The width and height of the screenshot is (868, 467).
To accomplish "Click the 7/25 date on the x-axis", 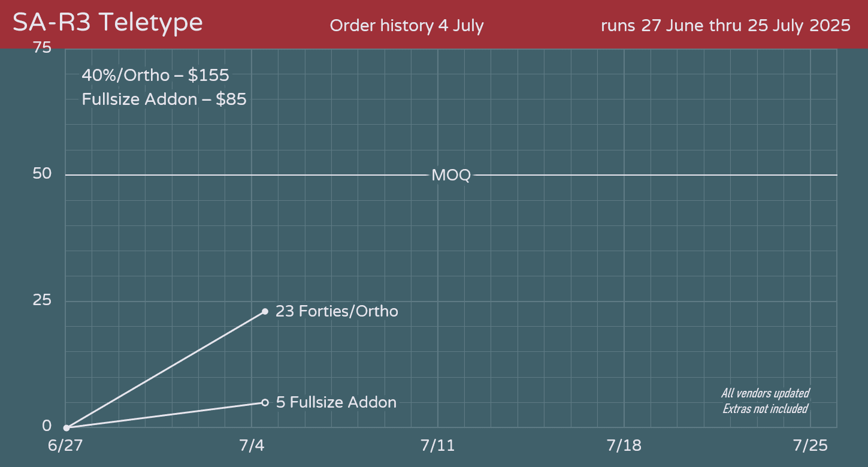I will tap(809, 446).
